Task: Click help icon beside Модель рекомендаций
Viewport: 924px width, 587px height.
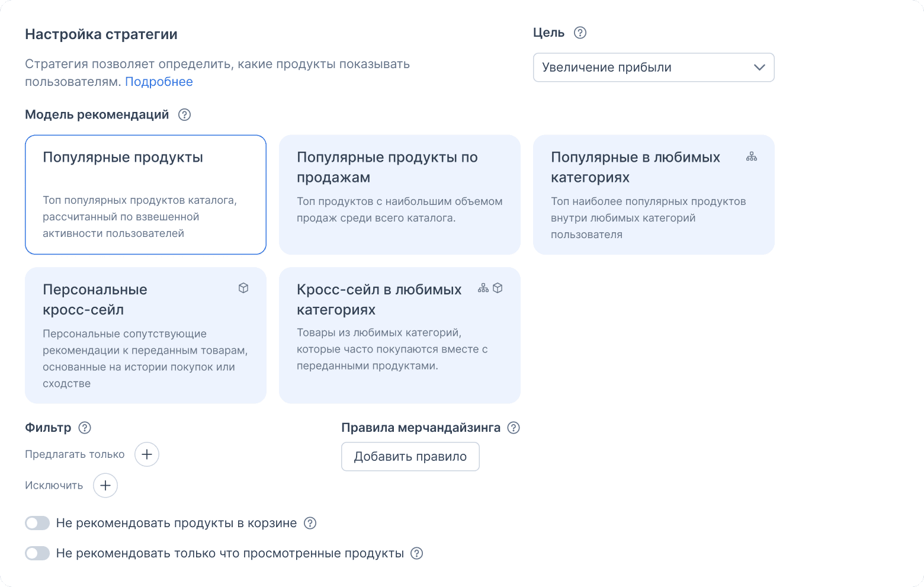Action: coord(184,114)
